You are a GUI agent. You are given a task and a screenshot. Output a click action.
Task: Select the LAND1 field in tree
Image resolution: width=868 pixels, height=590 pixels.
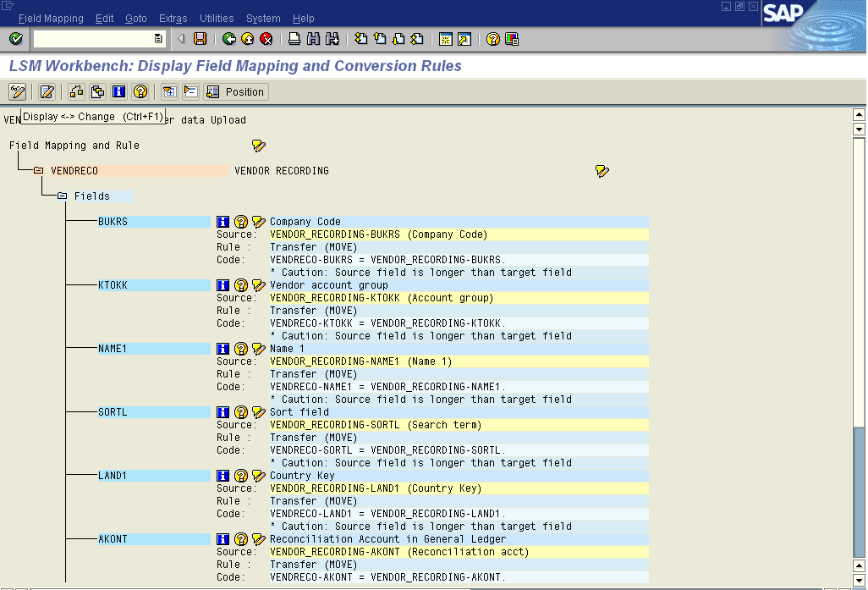pos(113,476)
